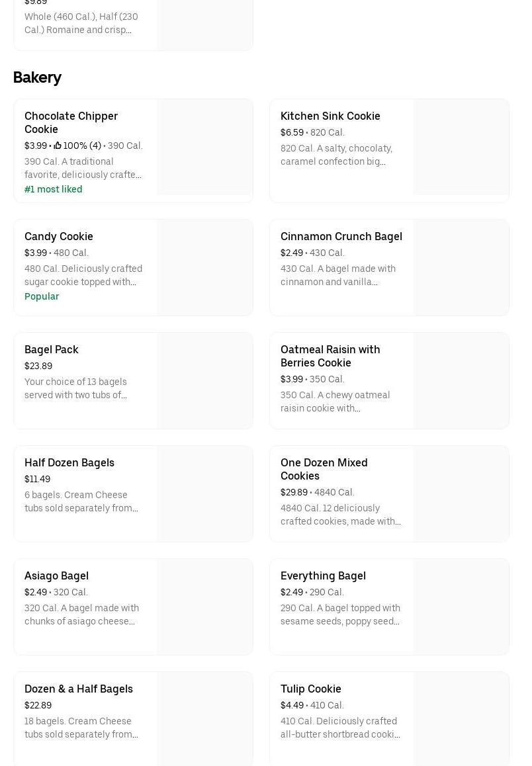532x766 pixels.
Task: Click the Bagel Pack image placeholder
Action: click(x=204, y=380)
